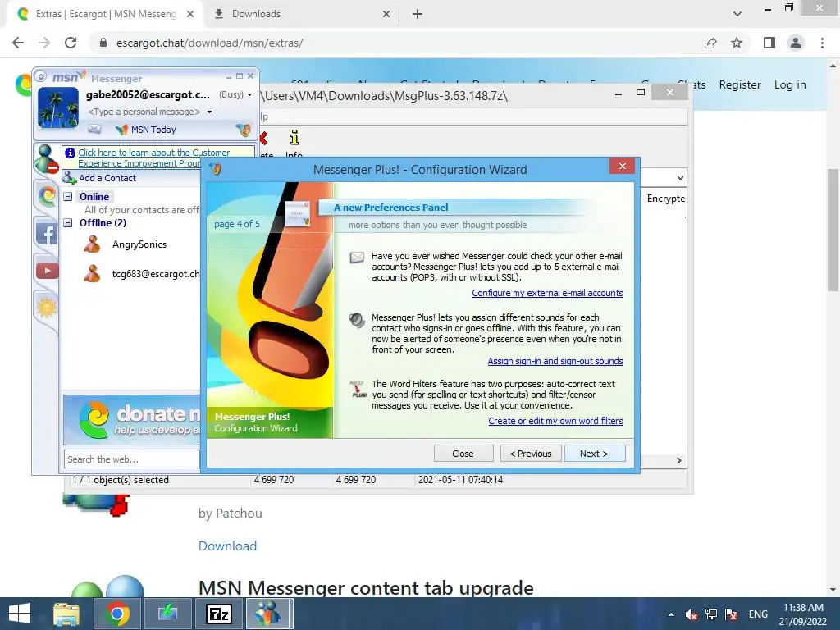Click the Previous button in the wizard
Viewport: 840px width, 630px height.
coord(531,453)
